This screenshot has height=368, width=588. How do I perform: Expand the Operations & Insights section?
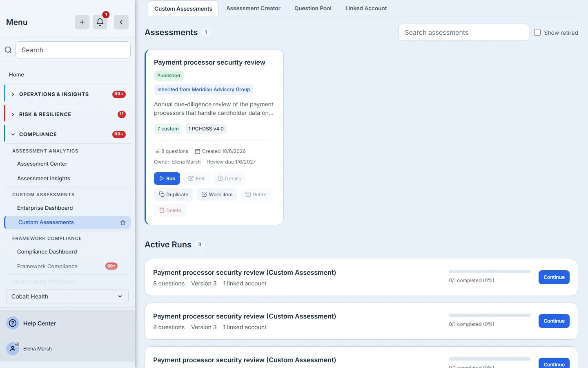68,94
